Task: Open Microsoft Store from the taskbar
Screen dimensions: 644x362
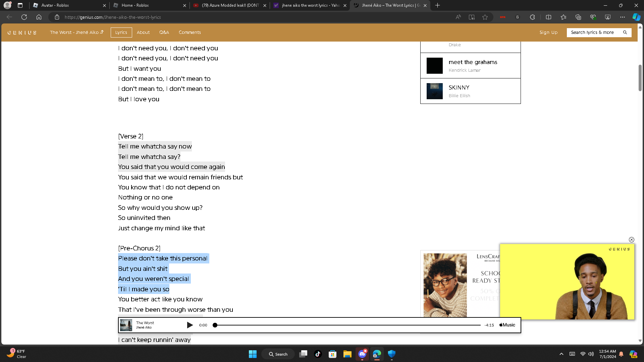Action: coord(333,354)
